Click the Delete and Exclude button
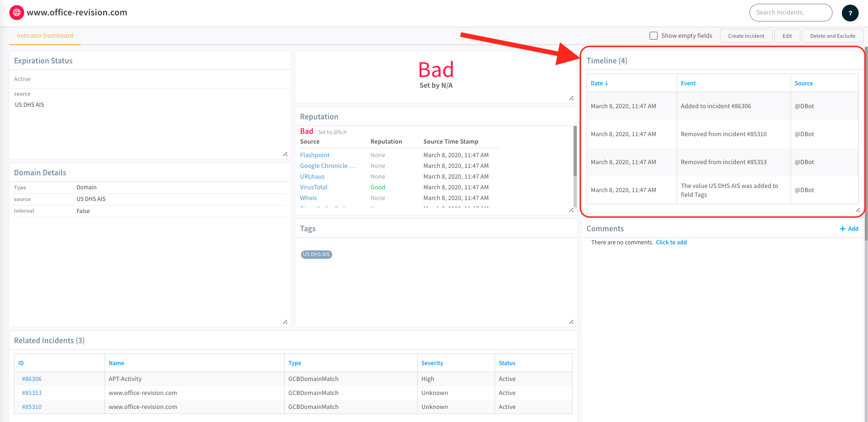Screen dimensions: 868x422 point(832,36)
